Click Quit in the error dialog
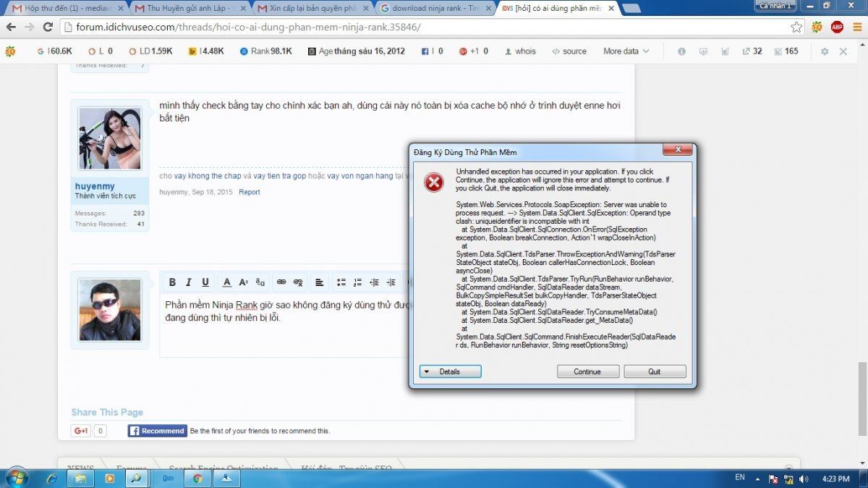The width and height of the screenshot is (868, 488). [655, 371]
